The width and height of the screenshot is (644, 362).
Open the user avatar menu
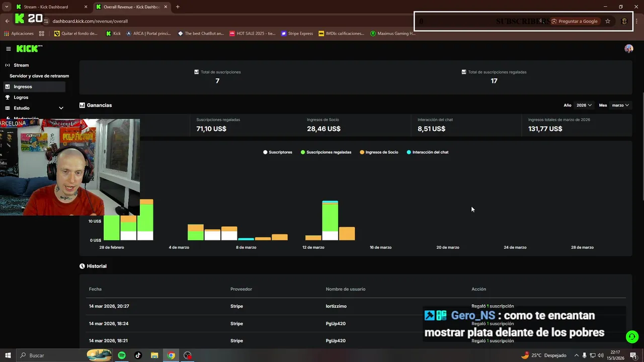point(628,49)
